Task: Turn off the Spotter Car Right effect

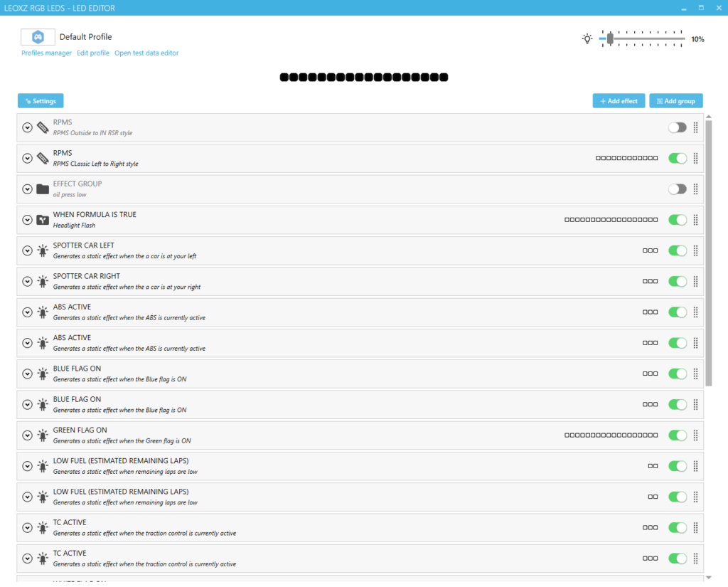Action: point(678,281)
